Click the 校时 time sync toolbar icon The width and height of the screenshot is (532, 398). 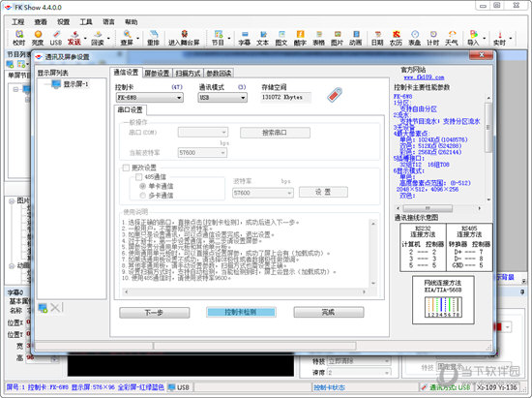(x=19, y=38)
